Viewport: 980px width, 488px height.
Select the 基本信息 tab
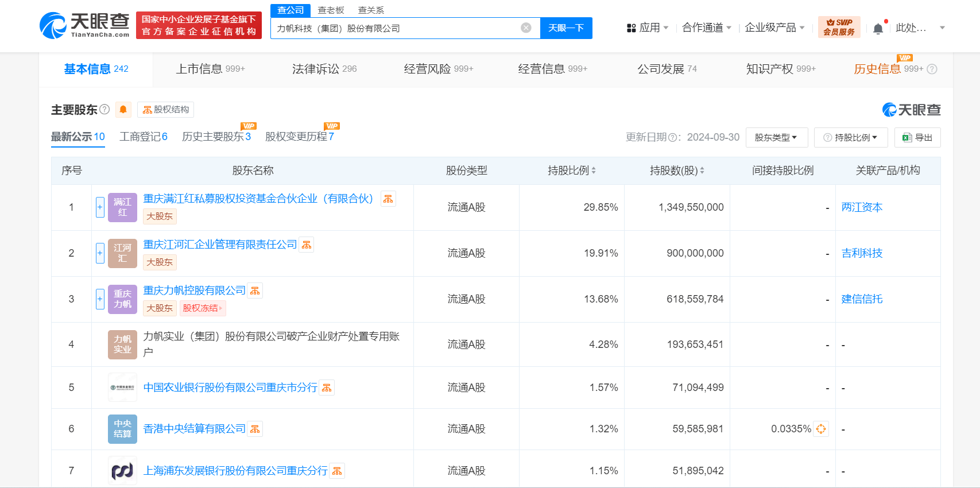click(96, 69)
